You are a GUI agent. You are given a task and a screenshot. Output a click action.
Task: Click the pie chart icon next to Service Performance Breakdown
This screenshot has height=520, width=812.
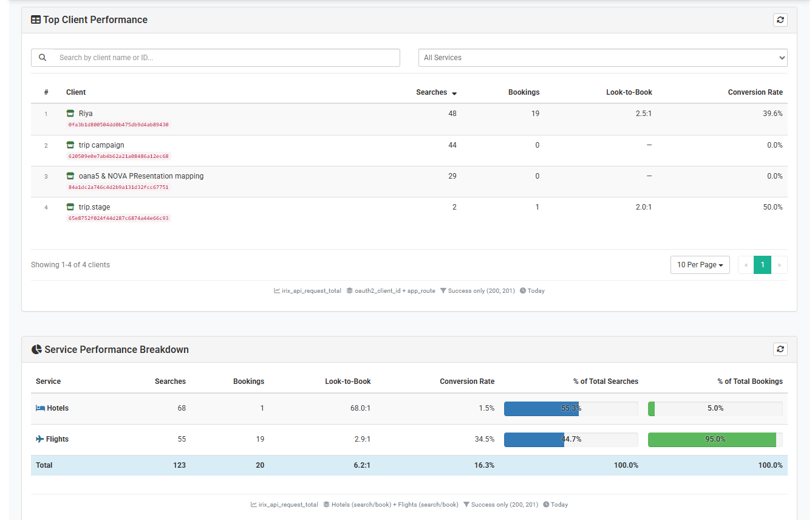tap(36, 349)
